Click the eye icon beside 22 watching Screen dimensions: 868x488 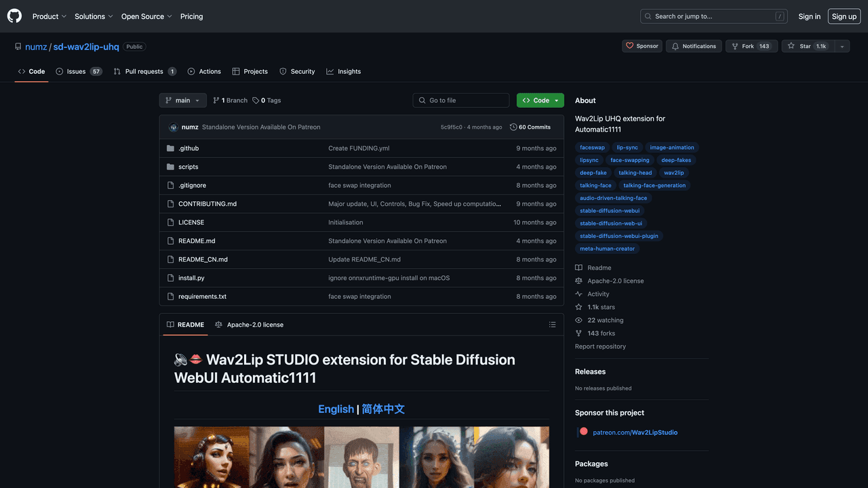click(578, 320)
